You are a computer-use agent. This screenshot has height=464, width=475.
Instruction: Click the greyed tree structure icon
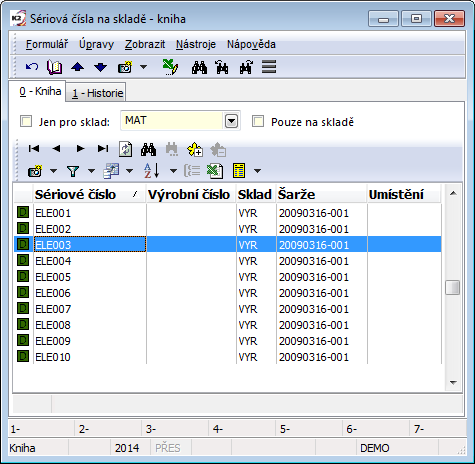point(192,171)
